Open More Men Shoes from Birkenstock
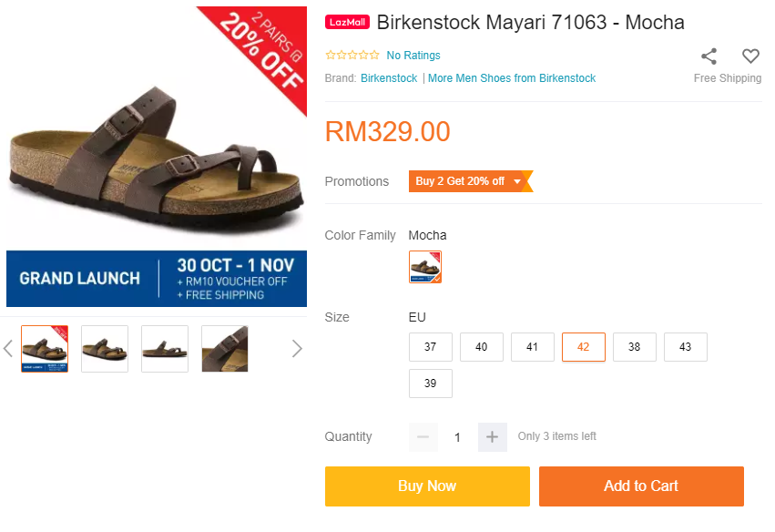Image resolution: width=775 pixels, height=532 pixels. click(x=512, y=78)
